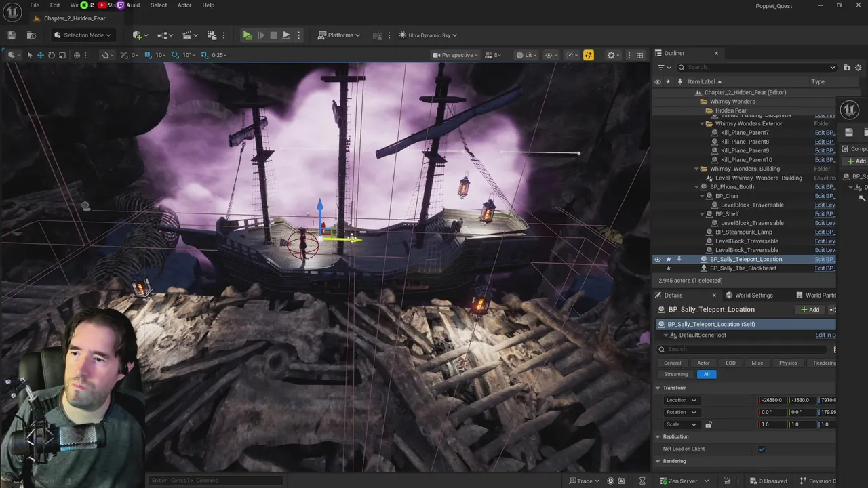Open the camera speed 8 dropdown

493,55
